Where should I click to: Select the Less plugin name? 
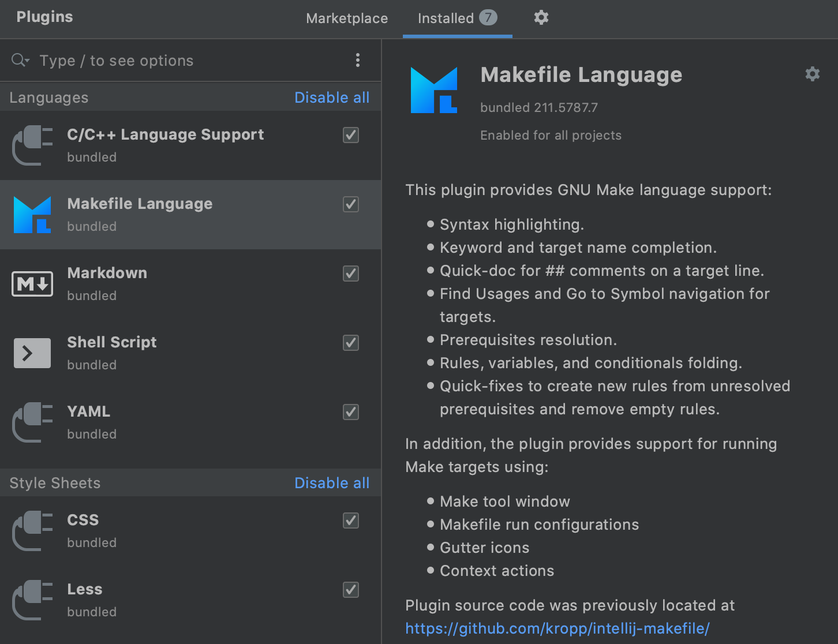pos(84,589)
